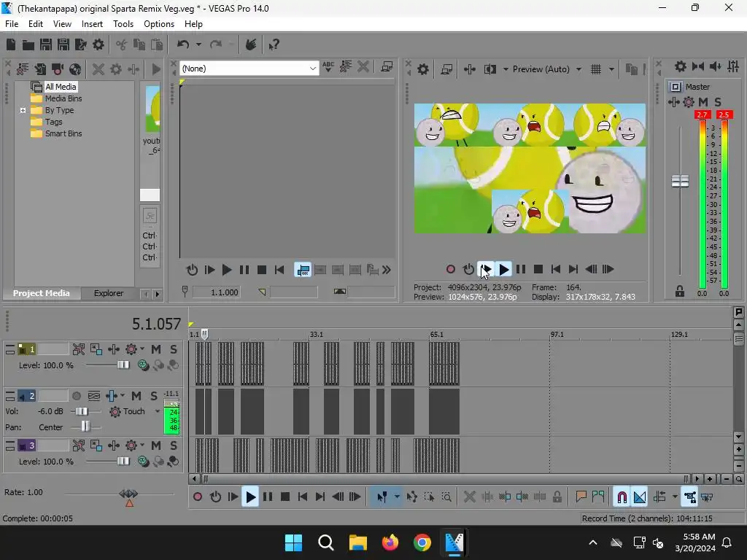The image size is (747, 560).
Task: Click the trimmer timecode field 1.1.000
Action: click(x=216, y=292)
